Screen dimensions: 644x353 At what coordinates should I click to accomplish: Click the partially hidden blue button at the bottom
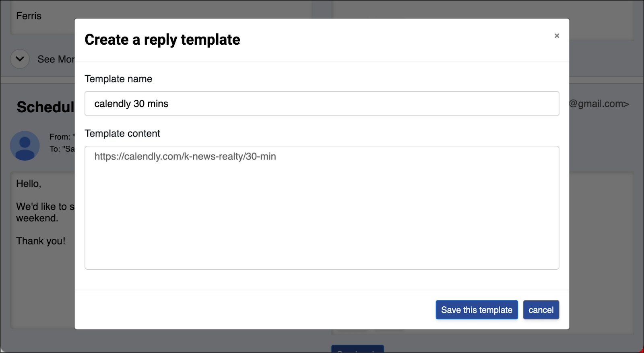click(x=357, y=349)
